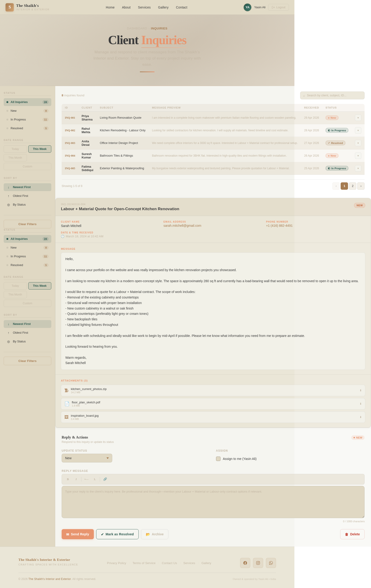Insert link in reply editor toolbar
The width and height of the screenshot is (371, 588).
pyautogui.click(x=105, y=479)
